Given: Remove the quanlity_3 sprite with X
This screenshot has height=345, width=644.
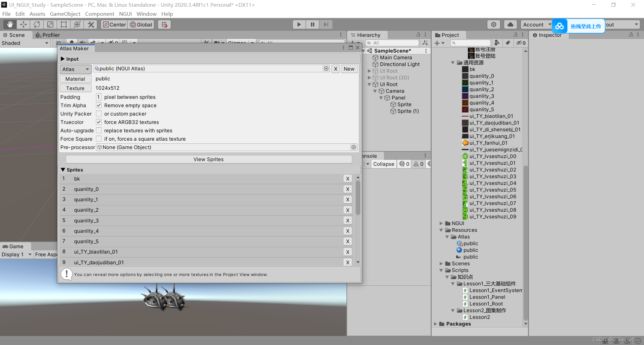Looking at the screenshot, I should [x=347, y=220].
